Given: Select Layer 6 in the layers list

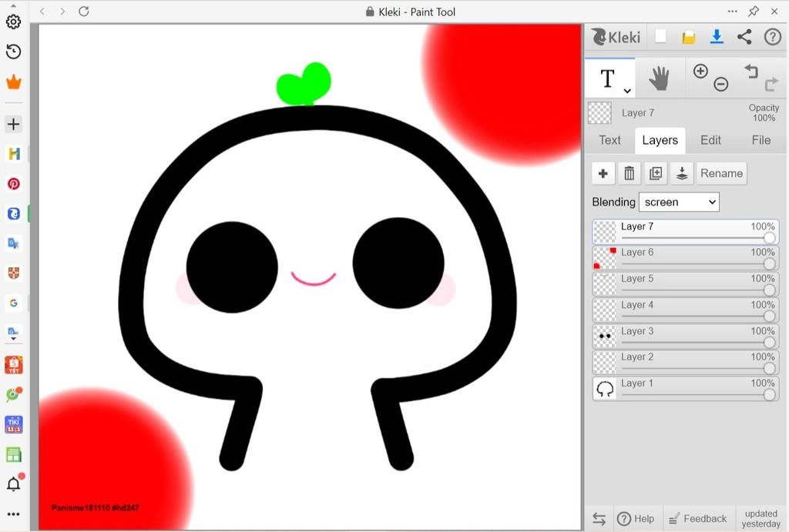Looking at the screenshot, I should [x=685, y=258].
